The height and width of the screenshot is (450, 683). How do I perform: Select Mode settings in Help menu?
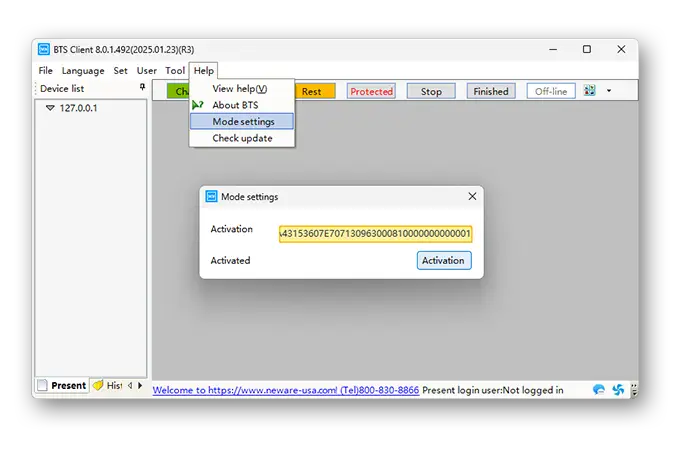point(242,122)
